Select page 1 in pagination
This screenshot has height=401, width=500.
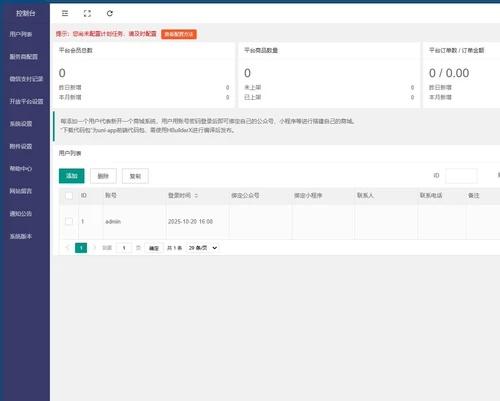(x=81, y=248)
